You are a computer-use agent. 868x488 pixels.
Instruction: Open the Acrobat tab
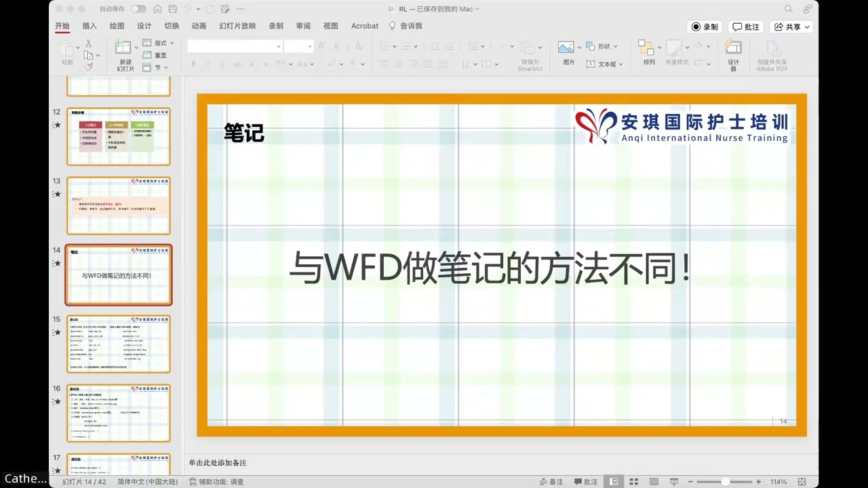(365, 26)
